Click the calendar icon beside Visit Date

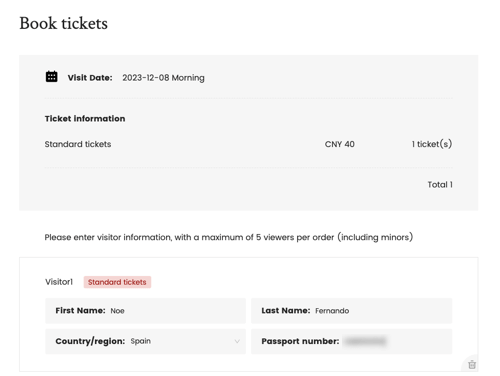point(51,77)
